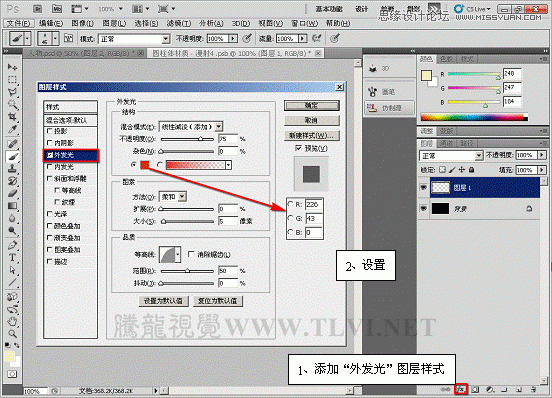Open the 窗口(W) menu
Image resolution: width=552 pixels, height=398 pixels.
[304, 23]
